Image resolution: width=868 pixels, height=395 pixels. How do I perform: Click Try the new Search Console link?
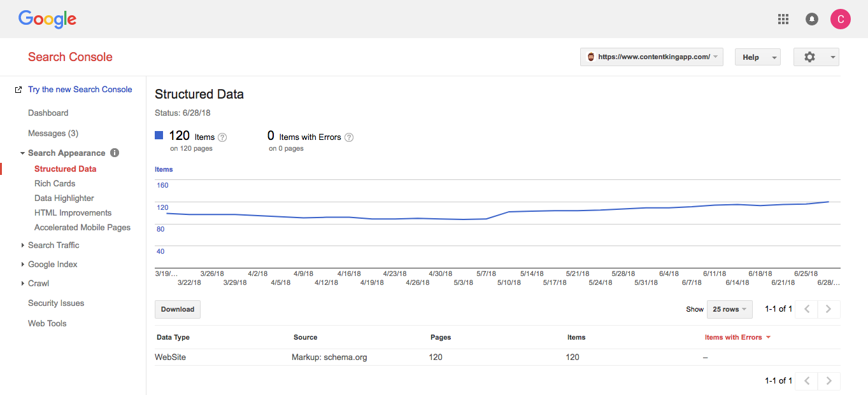pos(80,90)
